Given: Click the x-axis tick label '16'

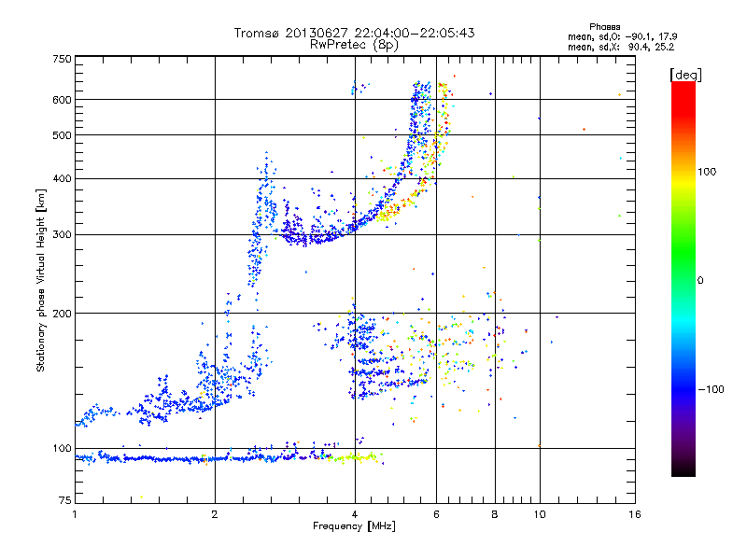Looking at the screenshot, I should (x=635, y=514).
